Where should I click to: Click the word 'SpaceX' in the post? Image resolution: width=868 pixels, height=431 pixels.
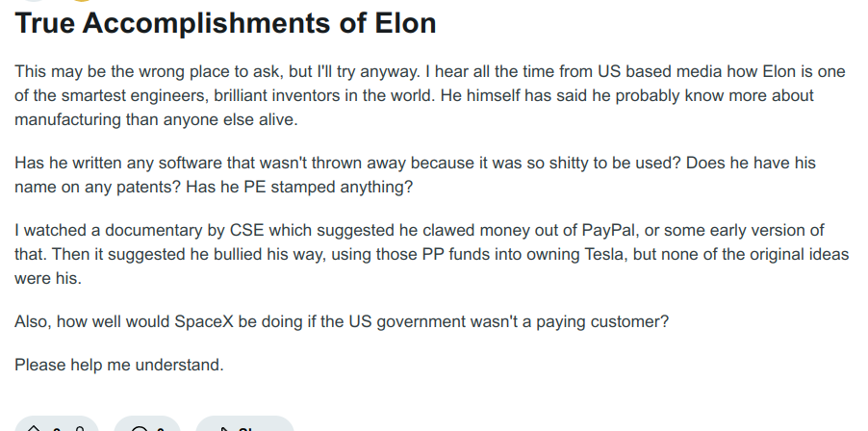point(204,321)
